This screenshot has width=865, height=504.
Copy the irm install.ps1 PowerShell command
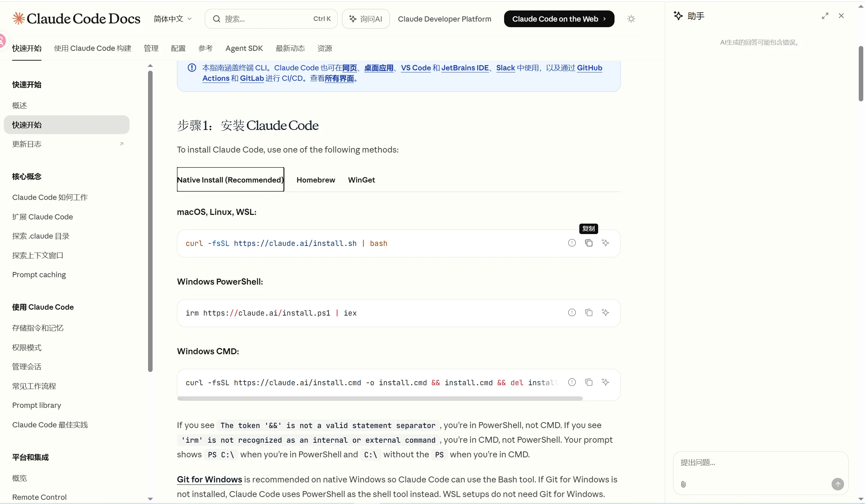(589, 312)
